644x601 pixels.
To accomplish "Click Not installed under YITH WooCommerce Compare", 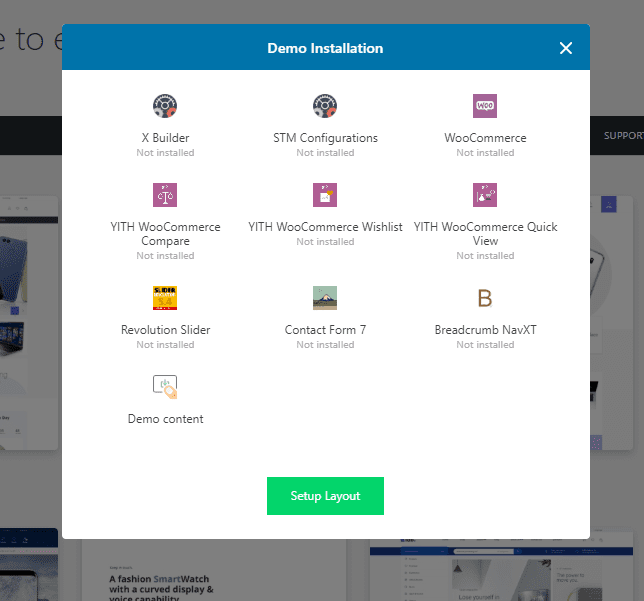I will (x=165, y=256).
